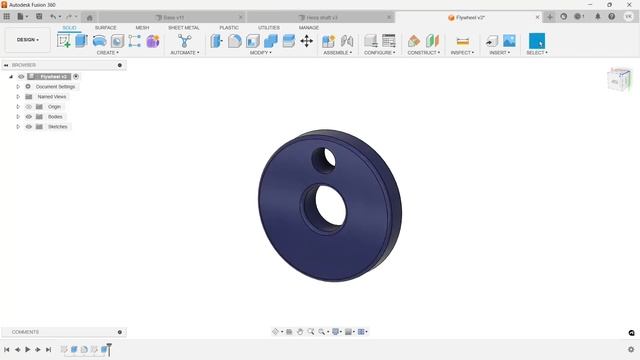
Task: Select the Press Pull tool
Action: pyautogui.click(x=216, y=41)
